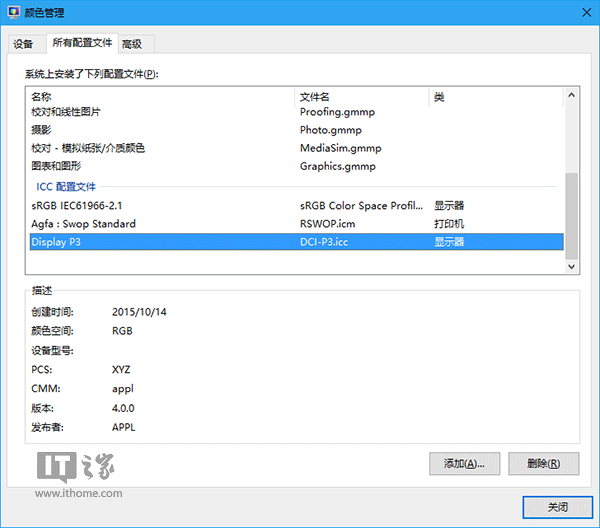Click the scrollbar down arrow
This screenshot has height=528, width=600.
pos(571,266)
